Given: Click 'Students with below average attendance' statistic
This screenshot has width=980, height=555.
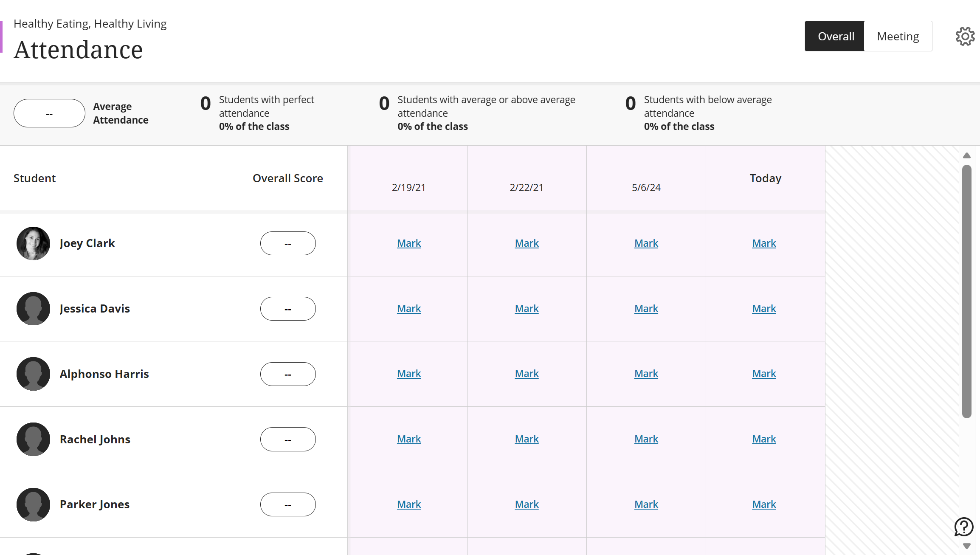Looking at the screenshot, I should point(698,113).
